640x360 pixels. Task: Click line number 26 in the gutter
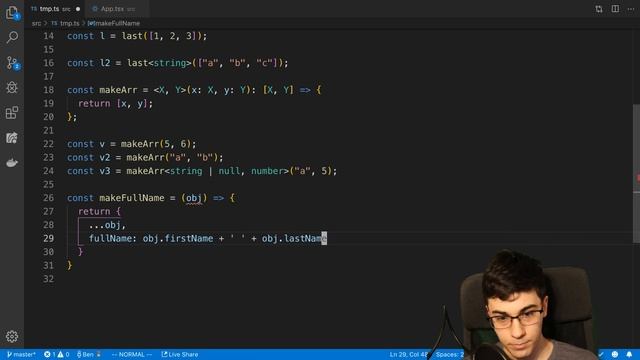[49, 198]
